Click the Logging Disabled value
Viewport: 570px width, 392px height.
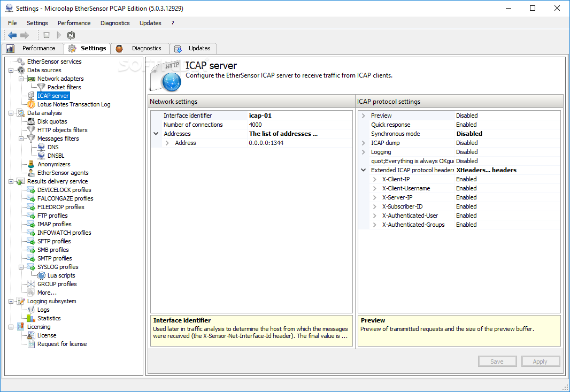coord(467,152)
